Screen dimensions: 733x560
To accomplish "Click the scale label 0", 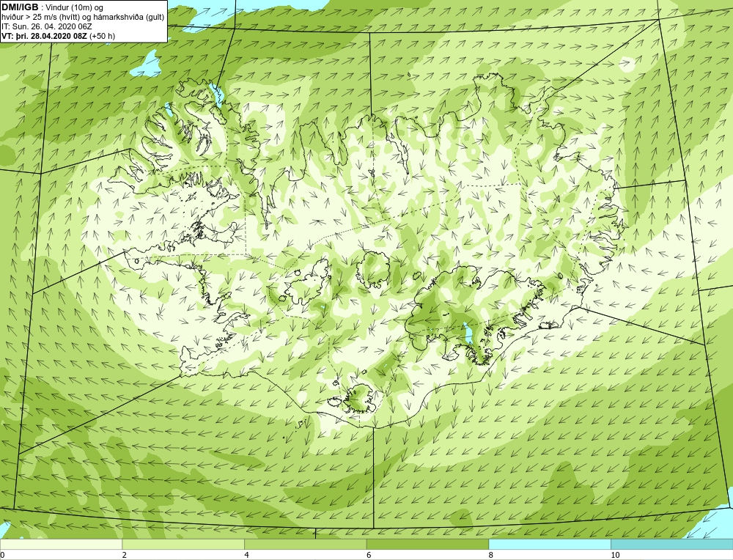I will pos(2,555).
